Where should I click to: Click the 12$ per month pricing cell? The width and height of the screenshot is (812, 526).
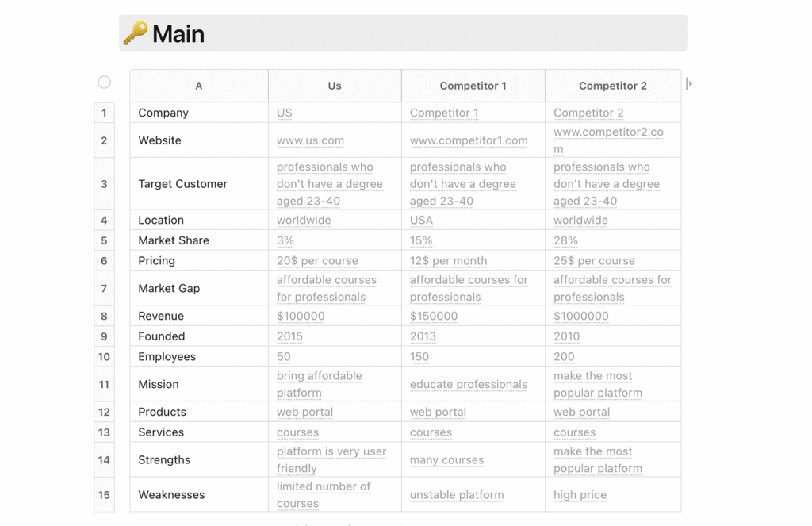coord(448,261)
